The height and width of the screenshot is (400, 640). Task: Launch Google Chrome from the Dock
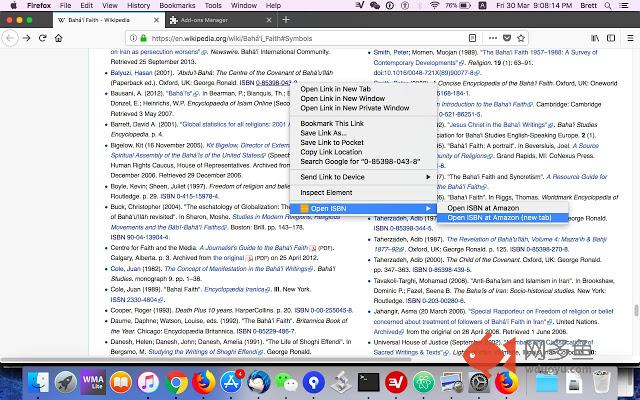tap(176, 383)
